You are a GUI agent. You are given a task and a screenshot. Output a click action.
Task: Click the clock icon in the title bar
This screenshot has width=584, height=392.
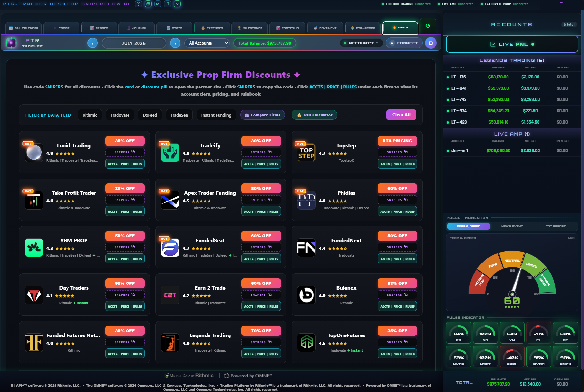138,4
